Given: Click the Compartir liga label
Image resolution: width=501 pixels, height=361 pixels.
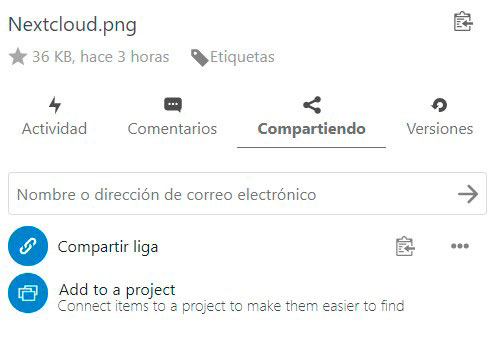Looking at the screenshot, I should pos(108,247).
